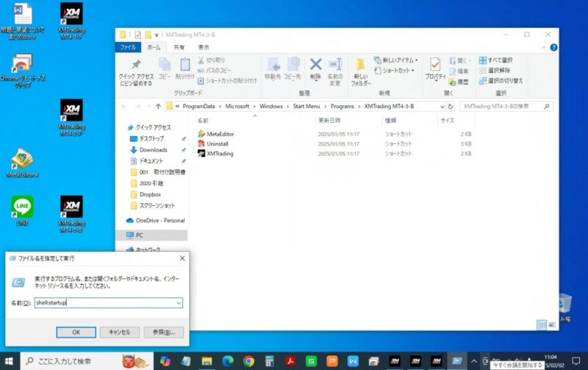Click the Copy to folder icon
The image size is (588, 370).
tap(293, 65)
